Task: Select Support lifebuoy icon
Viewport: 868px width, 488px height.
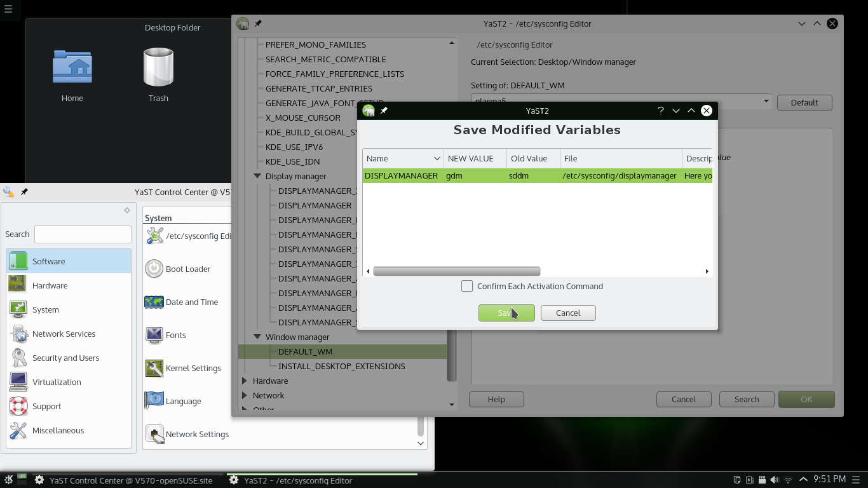Action: tap(18, 406)
